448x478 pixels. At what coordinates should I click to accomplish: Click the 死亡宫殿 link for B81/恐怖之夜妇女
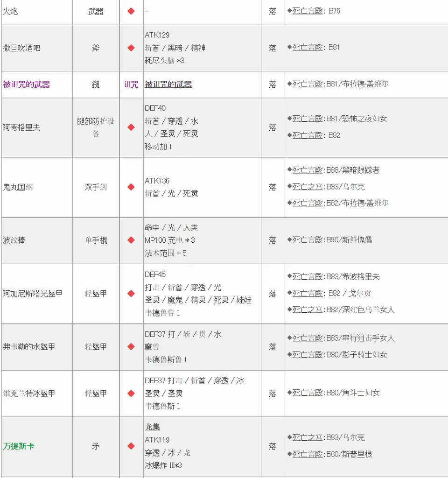tap(308, 119)
